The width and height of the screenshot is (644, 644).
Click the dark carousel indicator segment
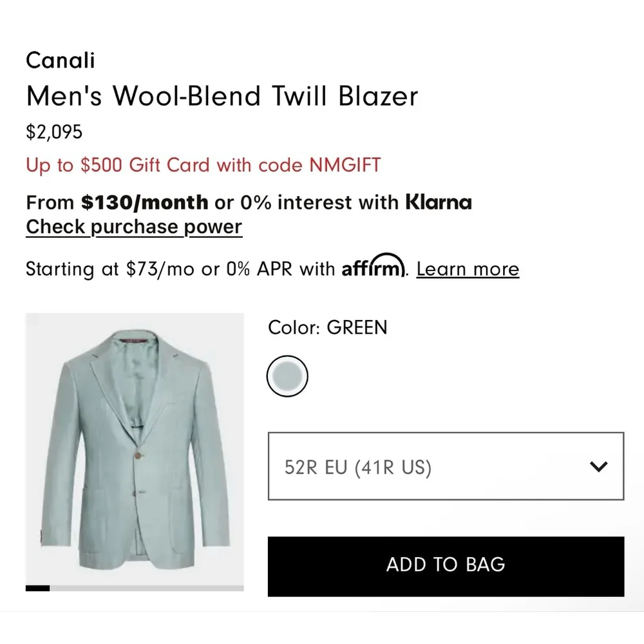pos(37,587)
